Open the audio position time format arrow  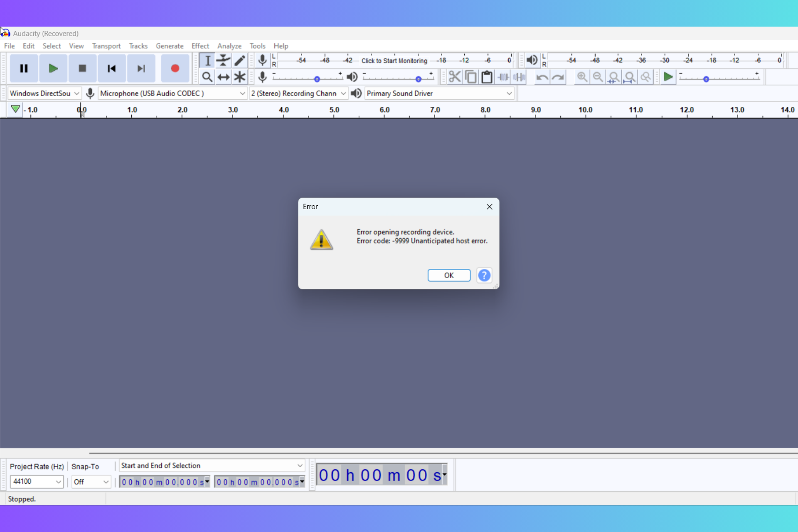pyautogui.click(x=444, y=475)
